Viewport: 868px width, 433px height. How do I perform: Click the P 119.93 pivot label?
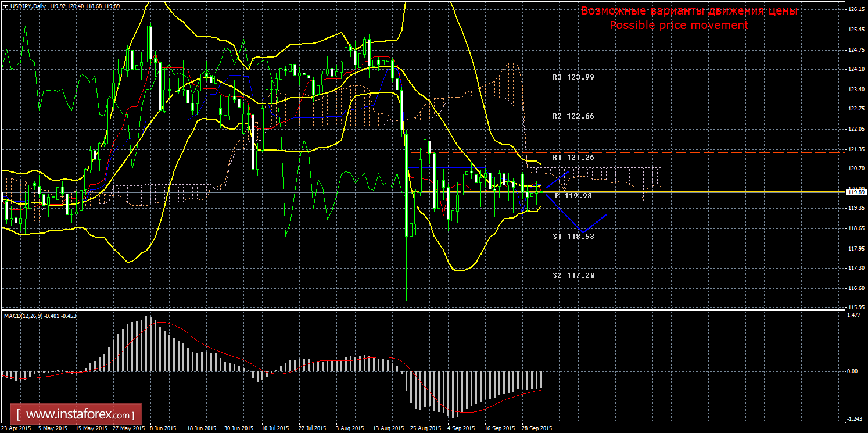(x=573, y=196)
